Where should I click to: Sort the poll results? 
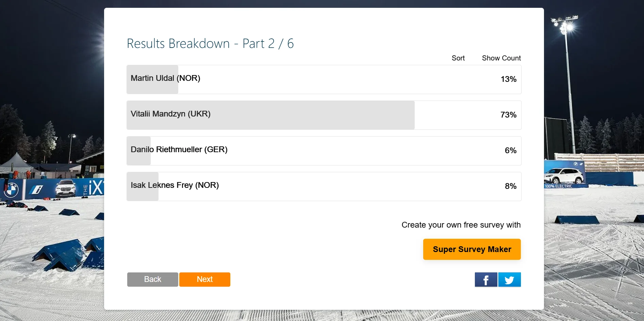(x=458, y=58)
